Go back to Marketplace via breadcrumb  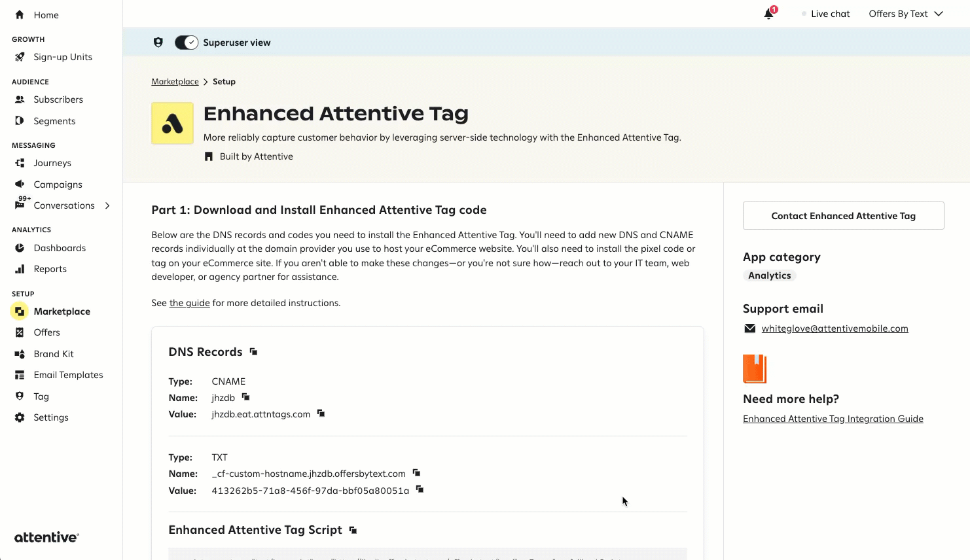175,82
